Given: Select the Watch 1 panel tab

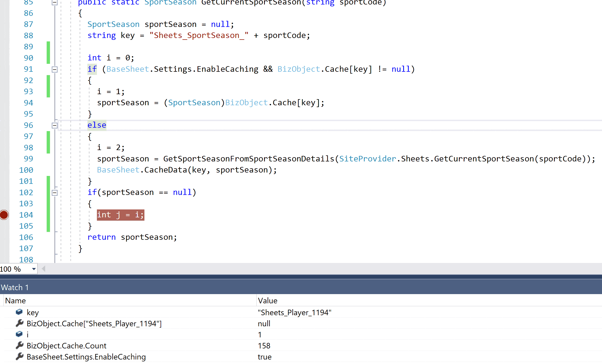Looking at the screenshot, I should 15,287.
